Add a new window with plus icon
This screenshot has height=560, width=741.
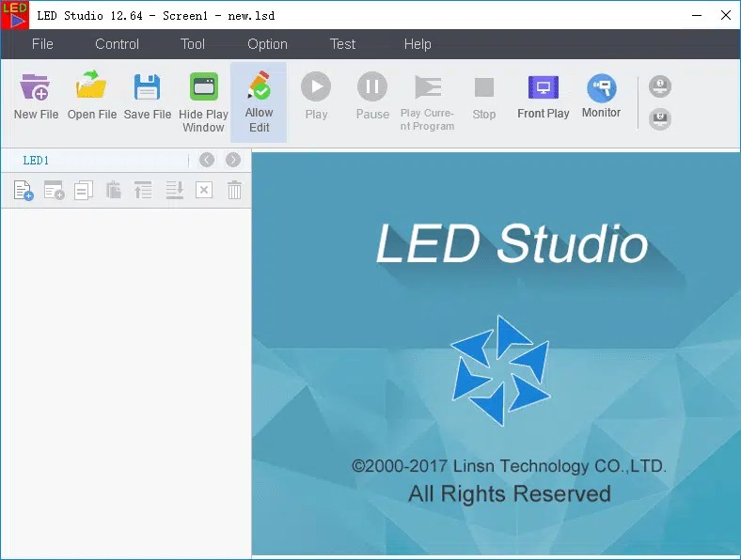(54, 191)
